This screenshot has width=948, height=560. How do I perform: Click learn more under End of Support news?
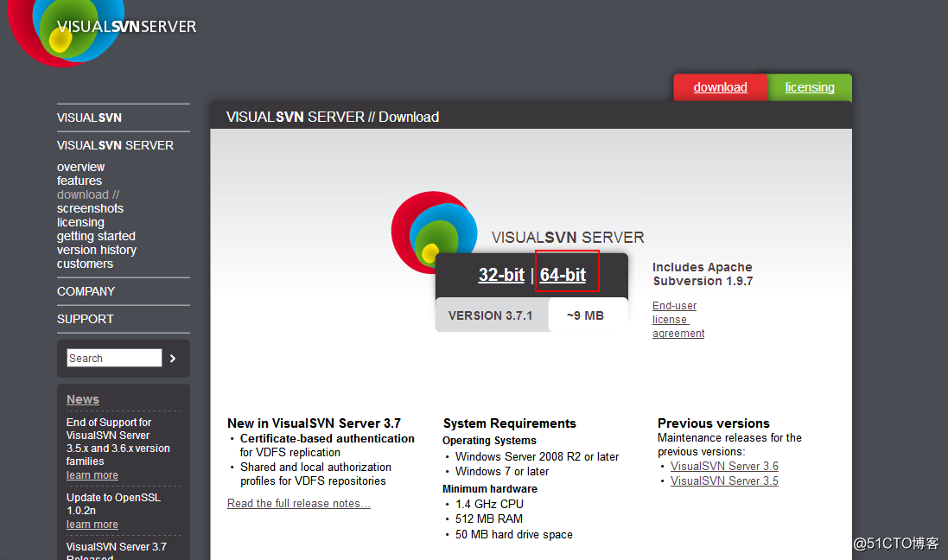coord(92,475)
